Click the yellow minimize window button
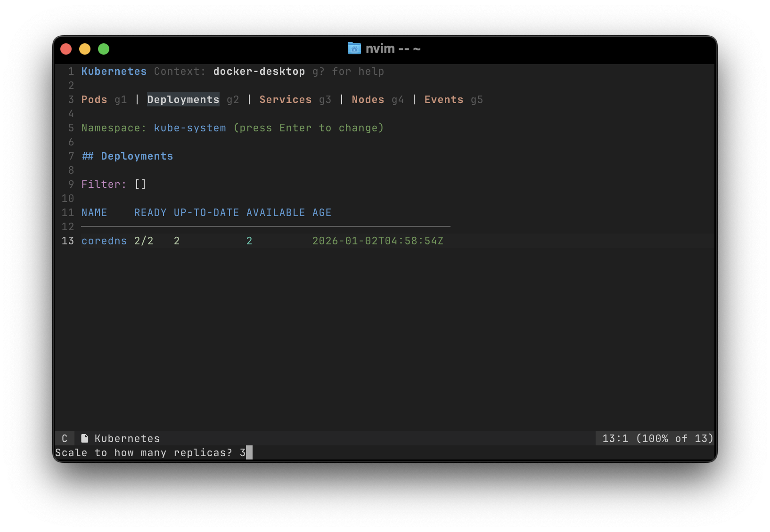 coord(85,49)
